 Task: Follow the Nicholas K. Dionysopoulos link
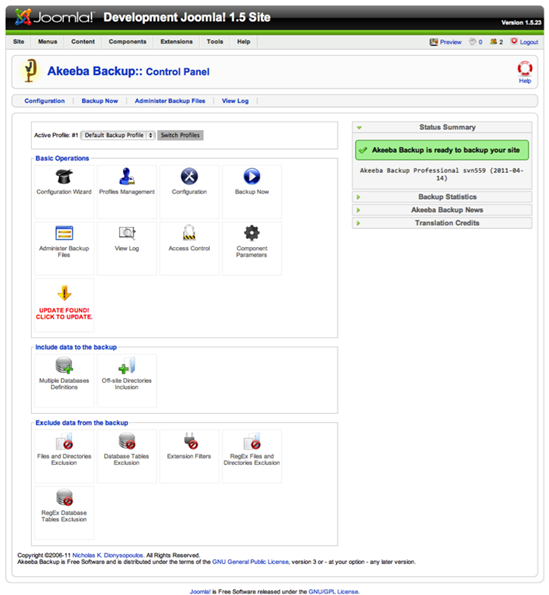[108, 555]
